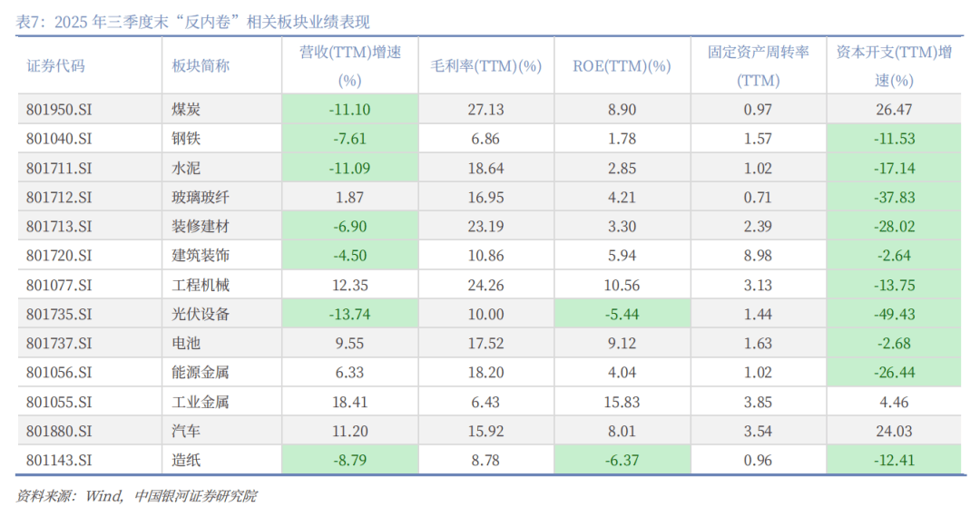Select the -49.43 capital expenditure cell
The width and height of the screenshot is (980, 517).
[894, 315]
